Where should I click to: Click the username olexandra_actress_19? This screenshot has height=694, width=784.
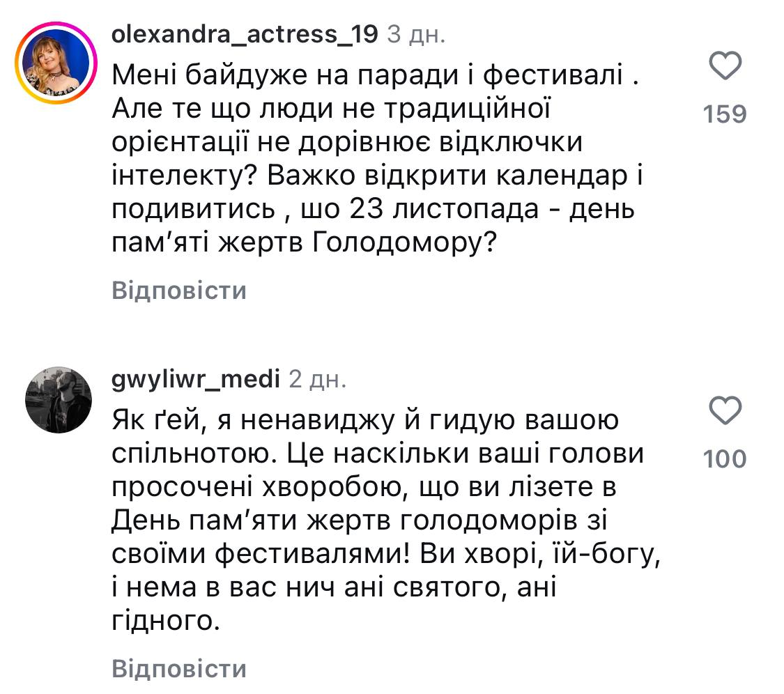(245, 33)
